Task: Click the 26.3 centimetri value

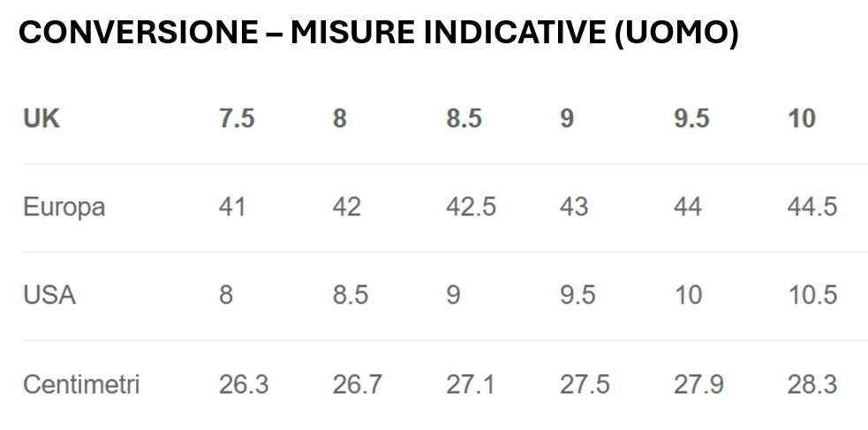Action: (x=244, y=384)
